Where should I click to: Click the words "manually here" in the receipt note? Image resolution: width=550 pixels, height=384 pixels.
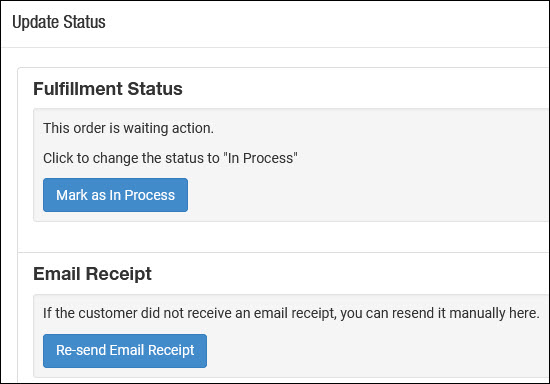point(494,313)
